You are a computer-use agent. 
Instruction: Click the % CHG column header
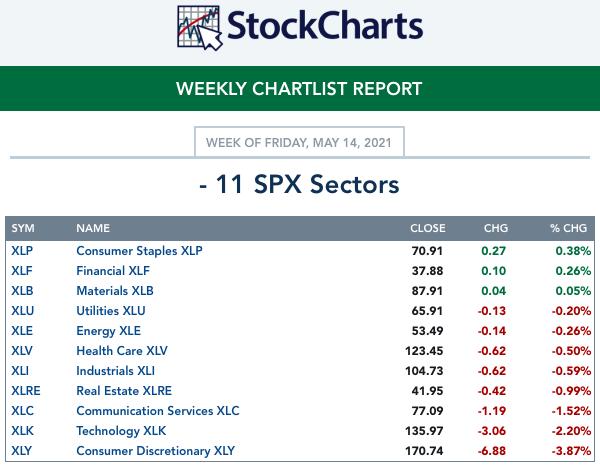[568, 228]
